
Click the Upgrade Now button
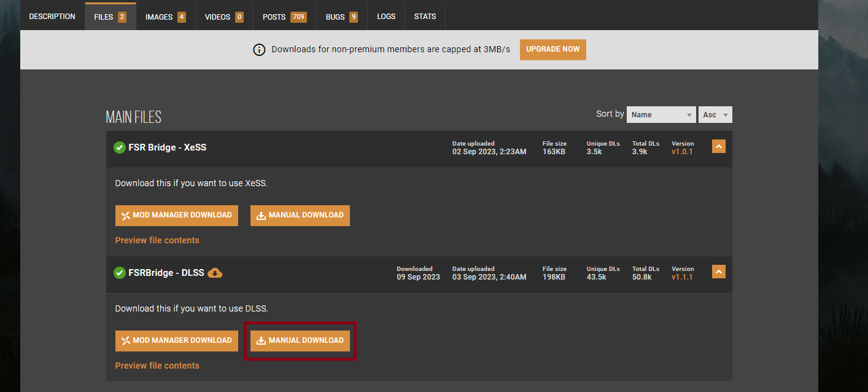coord(552,49)
